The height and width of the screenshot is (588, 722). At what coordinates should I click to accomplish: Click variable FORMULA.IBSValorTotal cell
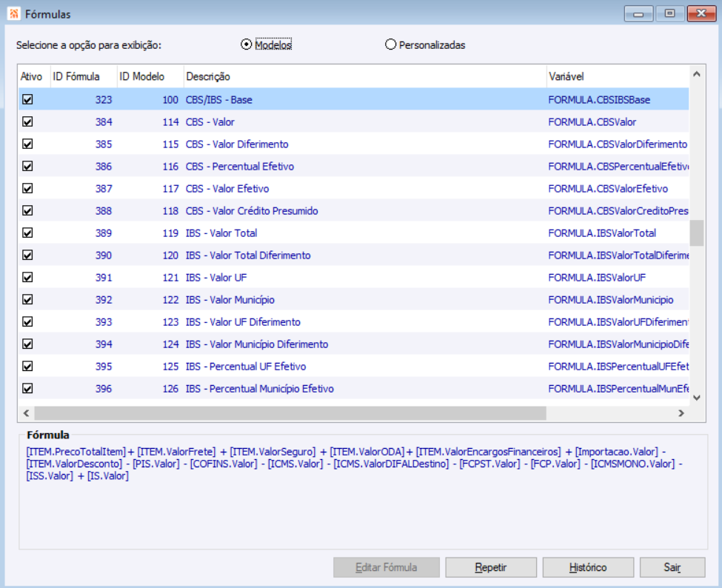[x=618, y=233]
